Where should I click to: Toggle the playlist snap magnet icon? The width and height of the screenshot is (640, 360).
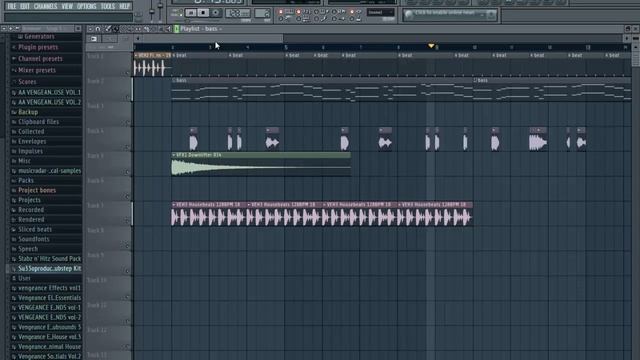click(x=98, y=29)
